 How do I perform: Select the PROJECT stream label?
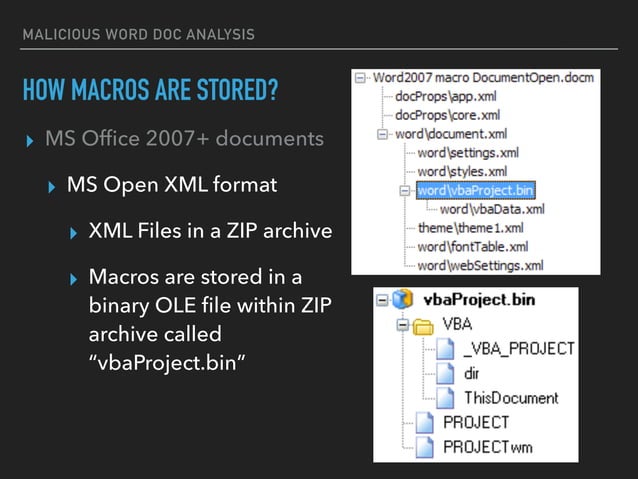pyautogui.click(x=476, y=422)
